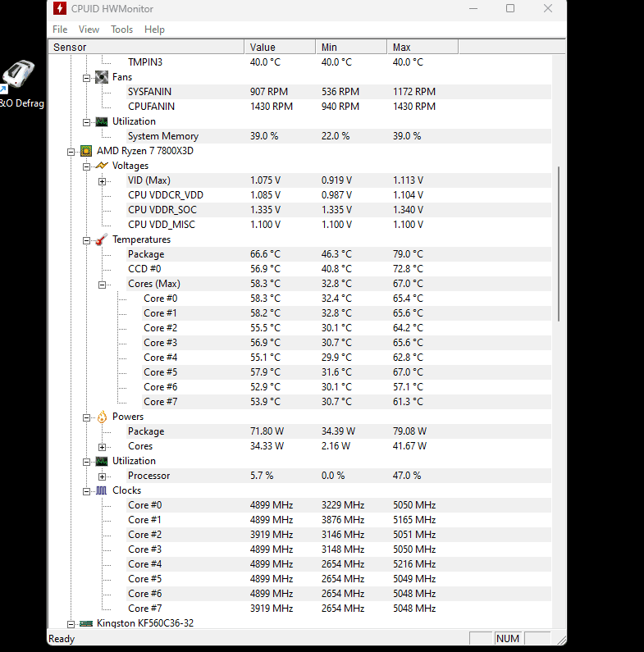Click the AMD Ryzen 7 7800X3D chip icon
The width and height of the screenshot is (644, 652).
point(86,151)
